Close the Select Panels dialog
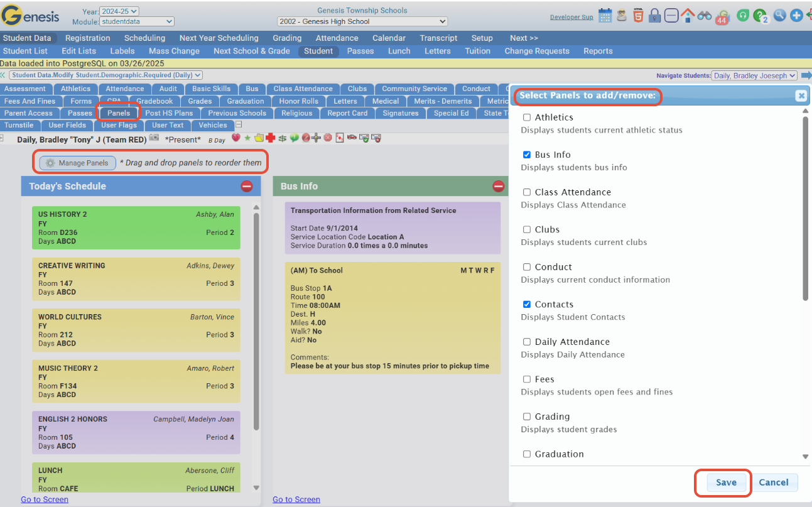 pos(801,95)
